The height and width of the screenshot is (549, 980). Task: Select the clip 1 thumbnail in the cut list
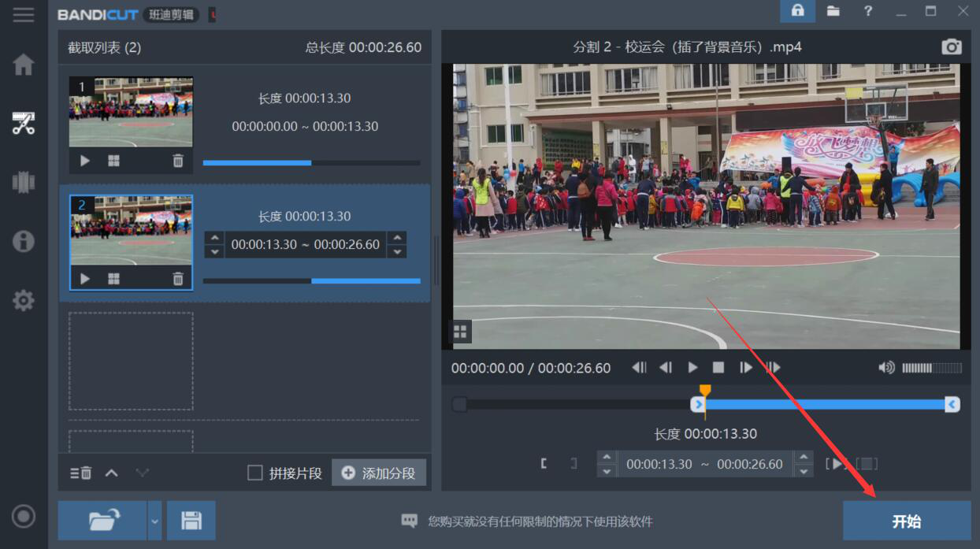pyautogui.click(x=131, y=112)
